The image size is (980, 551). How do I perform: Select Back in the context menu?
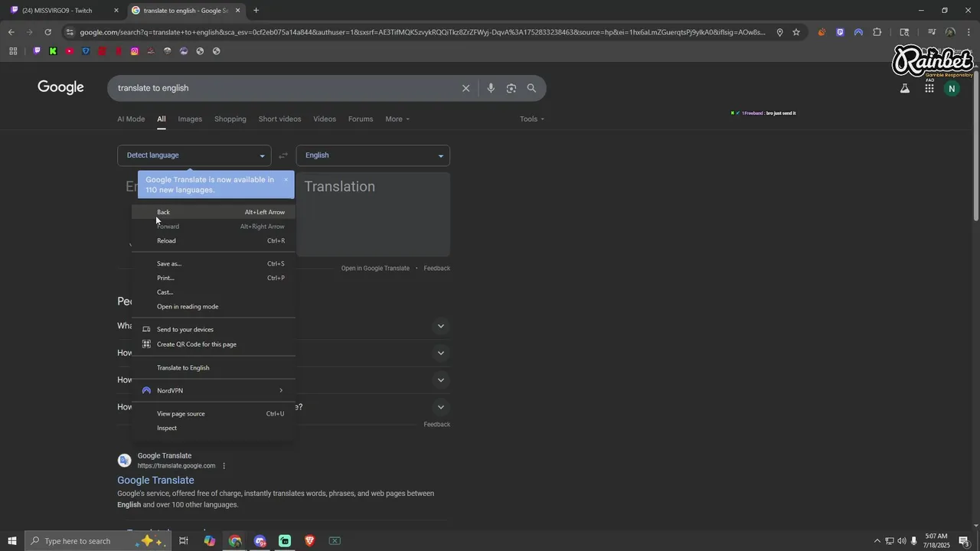point(214,212)
